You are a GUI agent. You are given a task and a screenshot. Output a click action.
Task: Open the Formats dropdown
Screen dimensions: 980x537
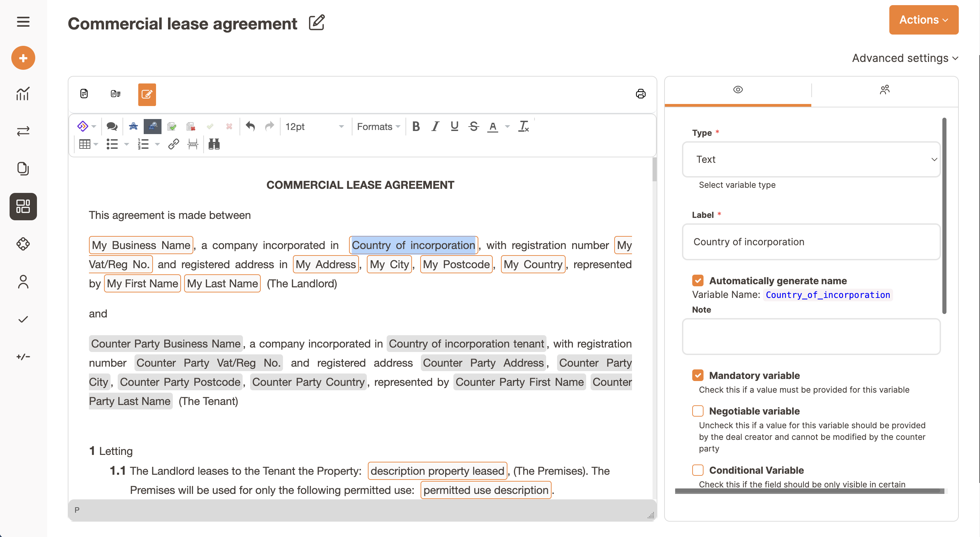point(378,127)
